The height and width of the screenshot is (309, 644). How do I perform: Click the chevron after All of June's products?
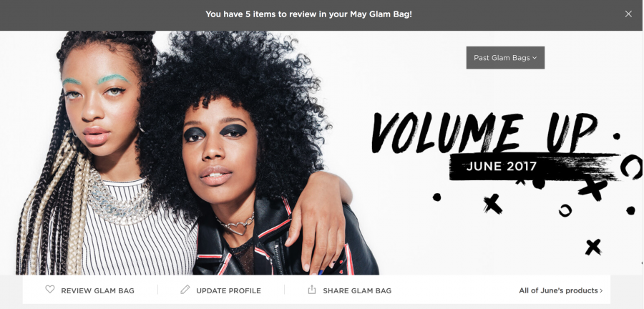tap(601, 290)
